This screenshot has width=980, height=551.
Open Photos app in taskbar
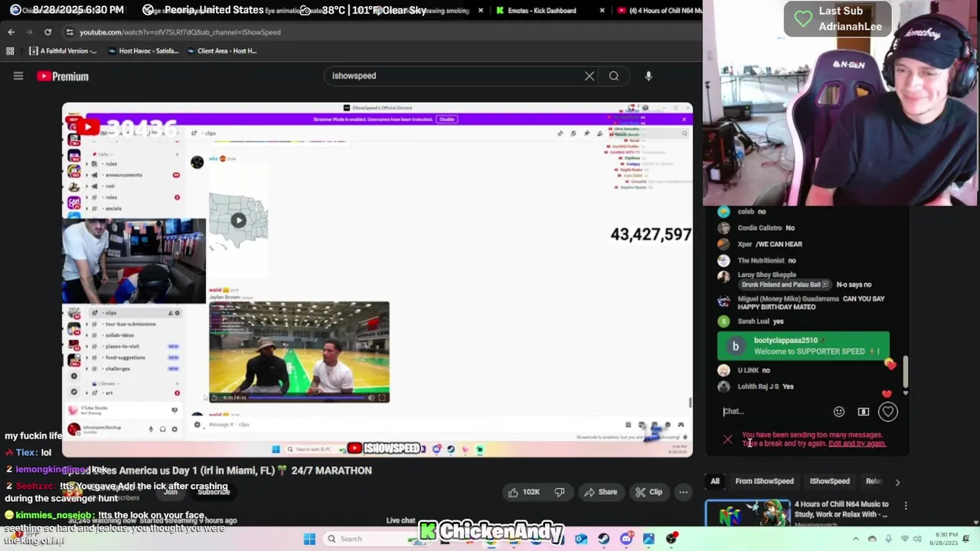pyautogui.click(x=648, y=539)
